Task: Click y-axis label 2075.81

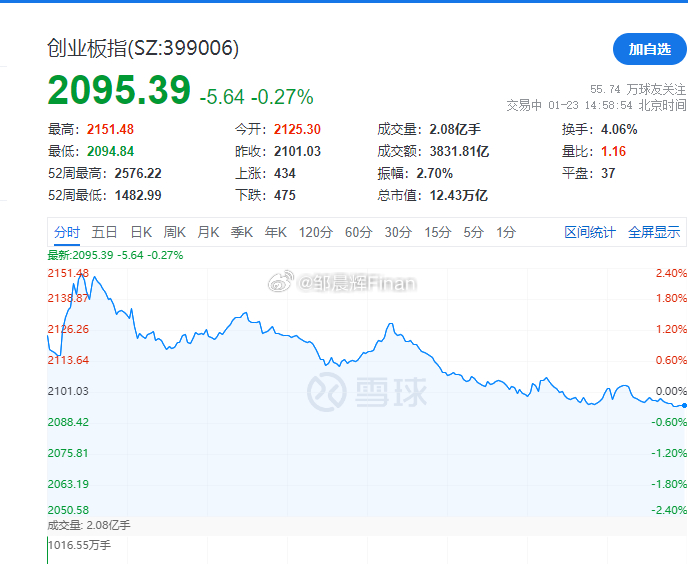Action: (x=68, y=453)
